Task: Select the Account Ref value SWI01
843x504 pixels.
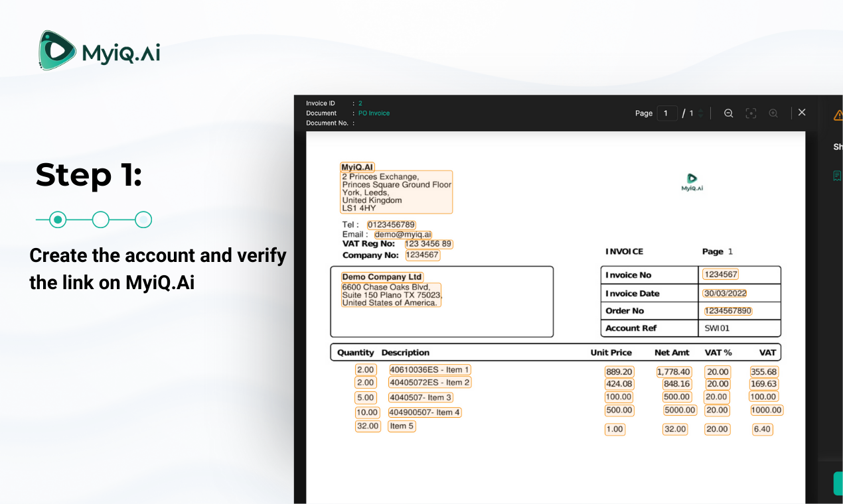Action: click(x=717, y=328)
